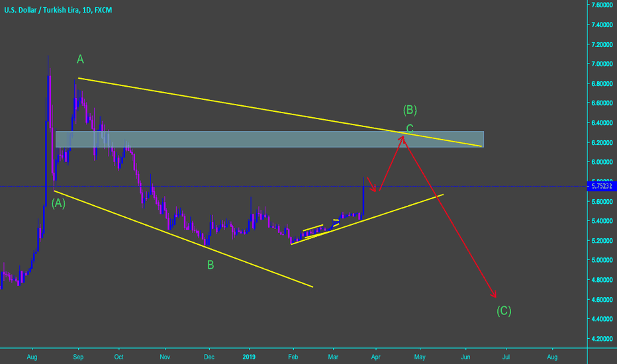
Task: Click the U.S. Dollar / Turkish Lira chart title
Action: pyautogui.click(x=58, y=10)
